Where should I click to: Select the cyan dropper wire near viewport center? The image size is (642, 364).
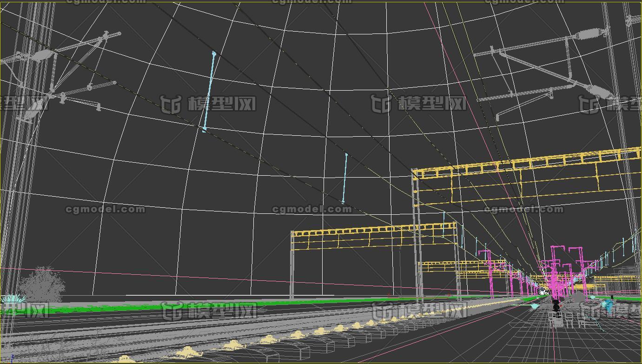click(x=345, y=178)
